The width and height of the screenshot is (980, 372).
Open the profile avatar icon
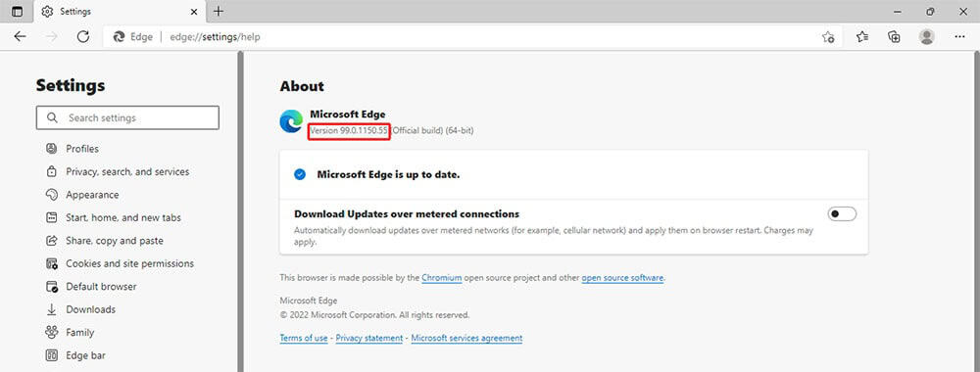pos(927,37)
